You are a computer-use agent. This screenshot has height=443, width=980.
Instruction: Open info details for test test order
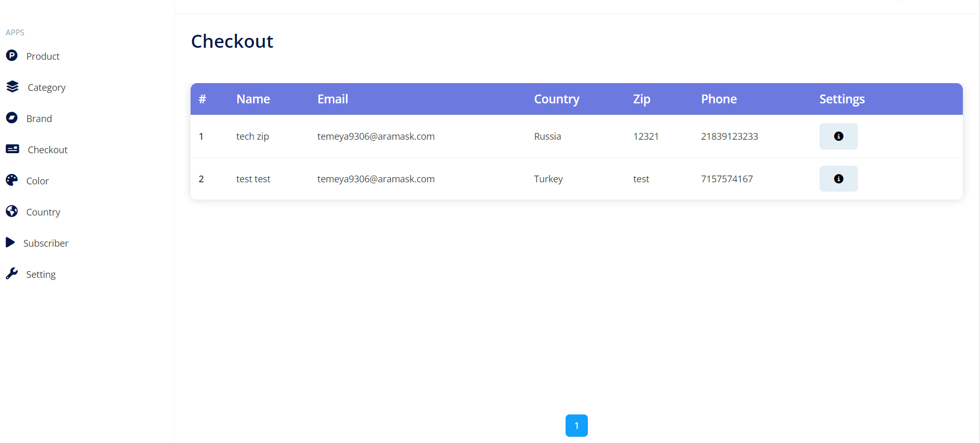click(x=838, y=179)
